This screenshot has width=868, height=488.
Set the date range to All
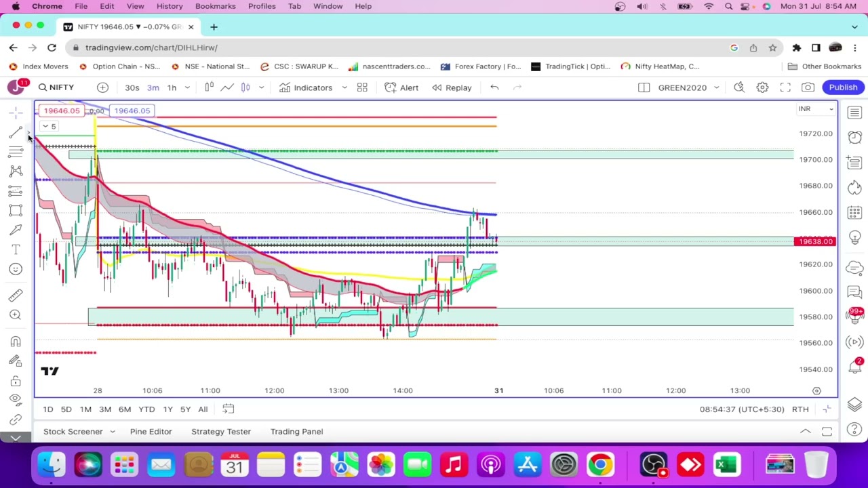203,409
